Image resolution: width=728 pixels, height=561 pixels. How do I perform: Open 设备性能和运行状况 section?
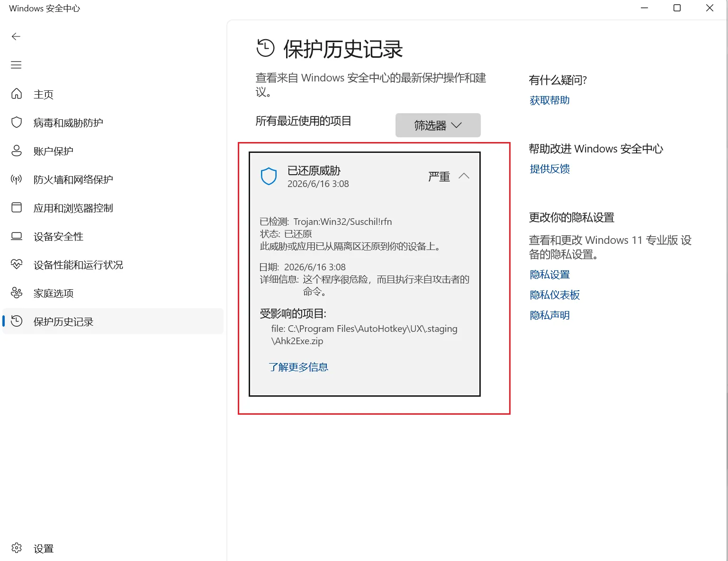[113, 265]
